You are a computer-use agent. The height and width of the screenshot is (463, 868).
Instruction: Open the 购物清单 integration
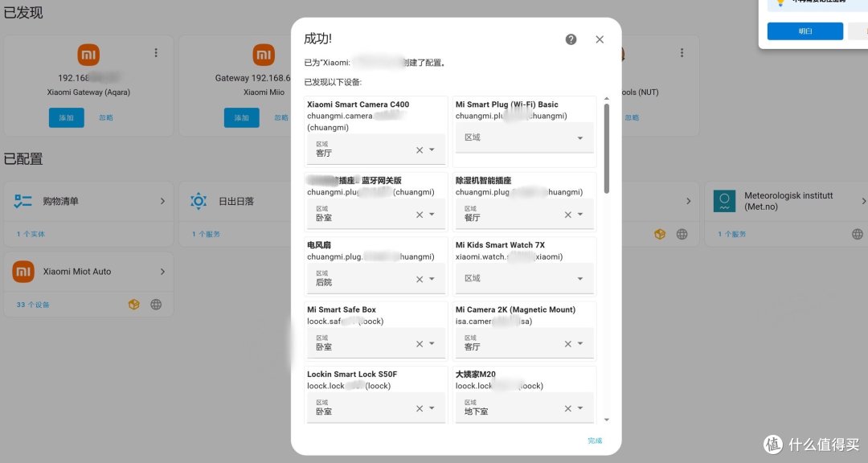tap(88, 201)
